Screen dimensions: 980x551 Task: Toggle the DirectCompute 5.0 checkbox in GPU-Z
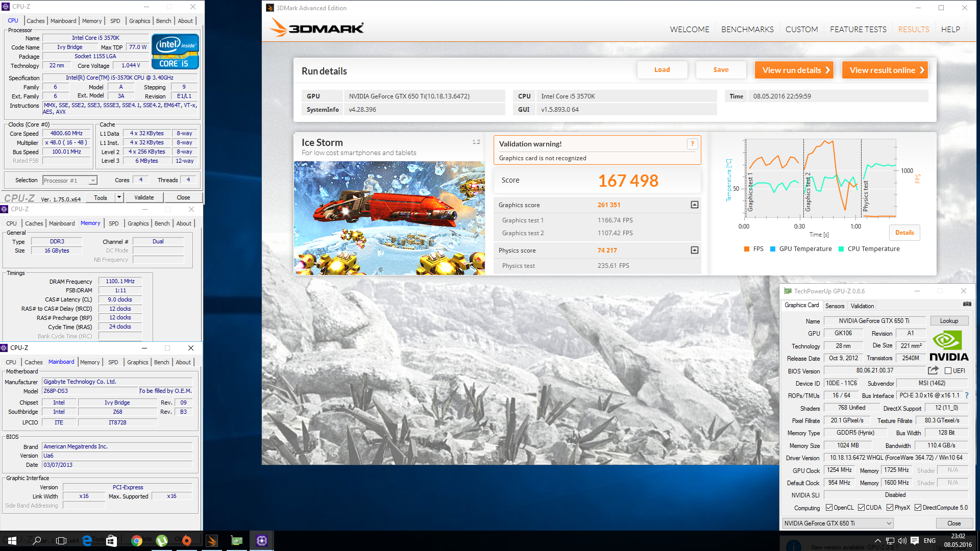(x=918, y=508)
